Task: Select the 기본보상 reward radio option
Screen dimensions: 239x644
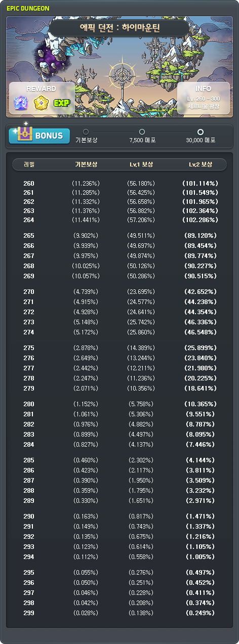Action: click(86, 132)
